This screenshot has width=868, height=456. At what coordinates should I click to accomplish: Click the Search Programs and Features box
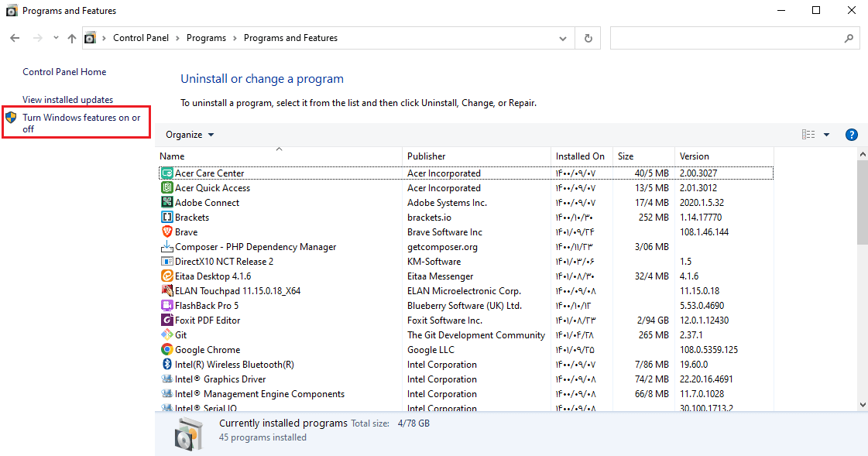(735, 38)
